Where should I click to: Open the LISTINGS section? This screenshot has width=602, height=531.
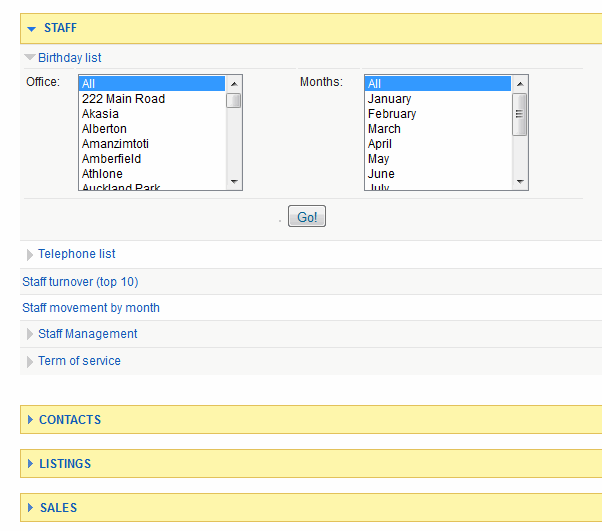click(x=64, y=464)
